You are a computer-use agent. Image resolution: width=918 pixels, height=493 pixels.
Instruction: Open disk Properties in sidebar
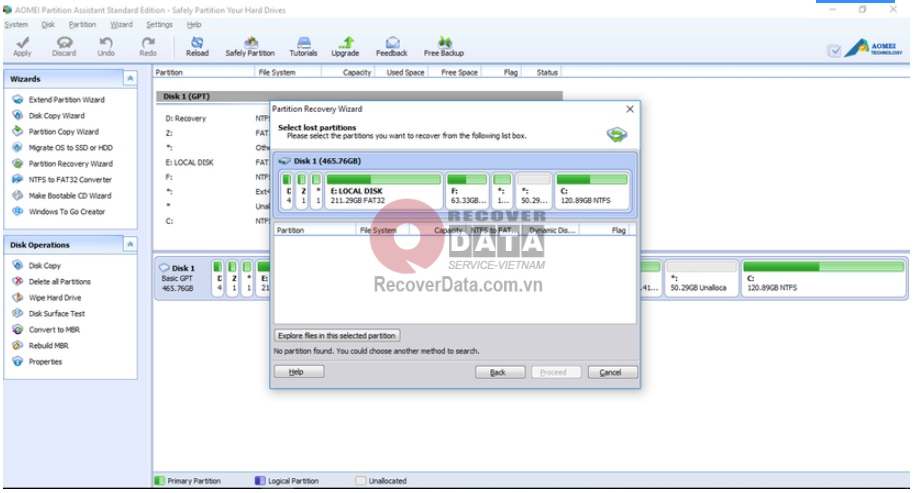pyautogui.click(x=45, y=362)
